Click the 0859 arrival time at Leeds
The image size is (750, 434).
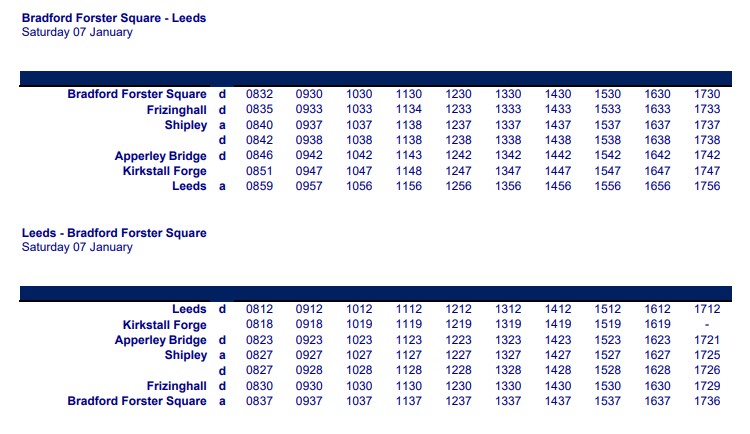259,186
